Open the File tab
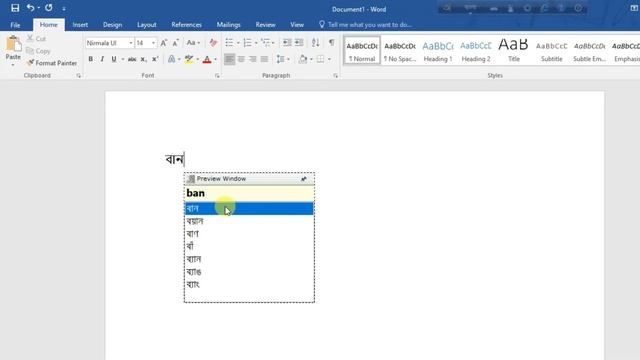640x360 pixels. (x=15, y=25)
